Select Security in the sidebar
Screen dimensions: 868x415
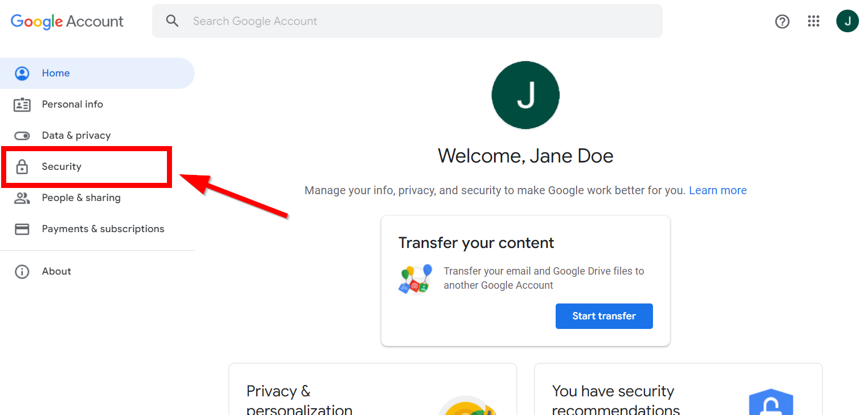97,166
